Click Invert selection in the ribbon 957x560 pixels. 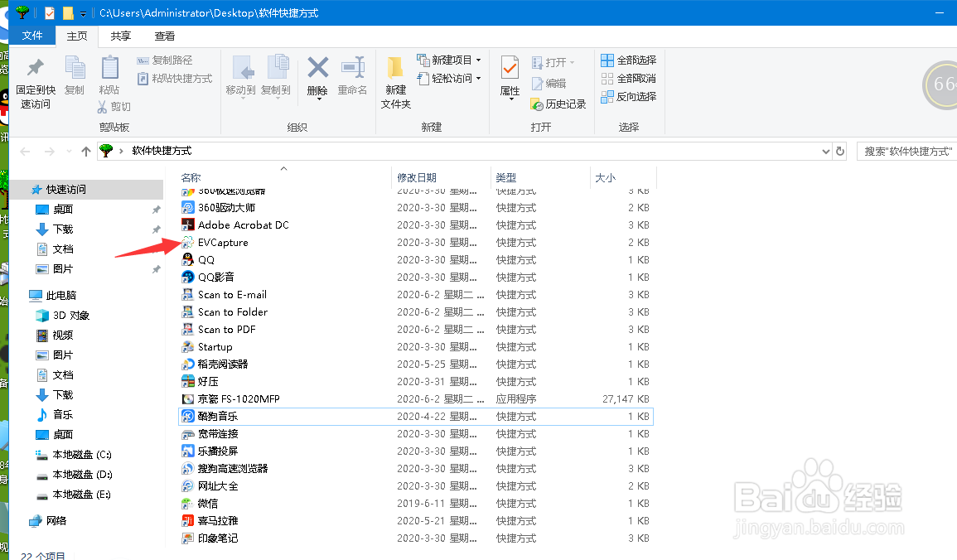click(x=629, y=96)
